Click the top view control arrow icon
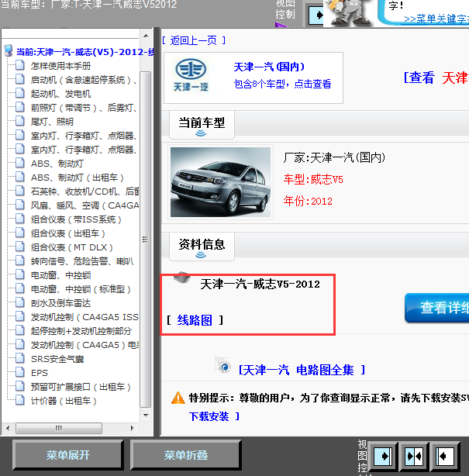469x476 pixels. [x=316, y=16]
